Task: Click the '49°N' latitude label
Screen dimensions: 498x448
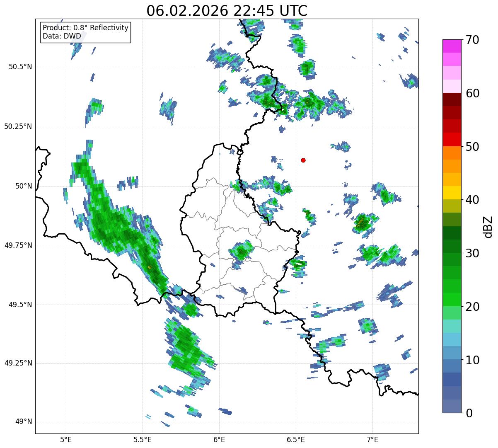Action: [24, 421]
